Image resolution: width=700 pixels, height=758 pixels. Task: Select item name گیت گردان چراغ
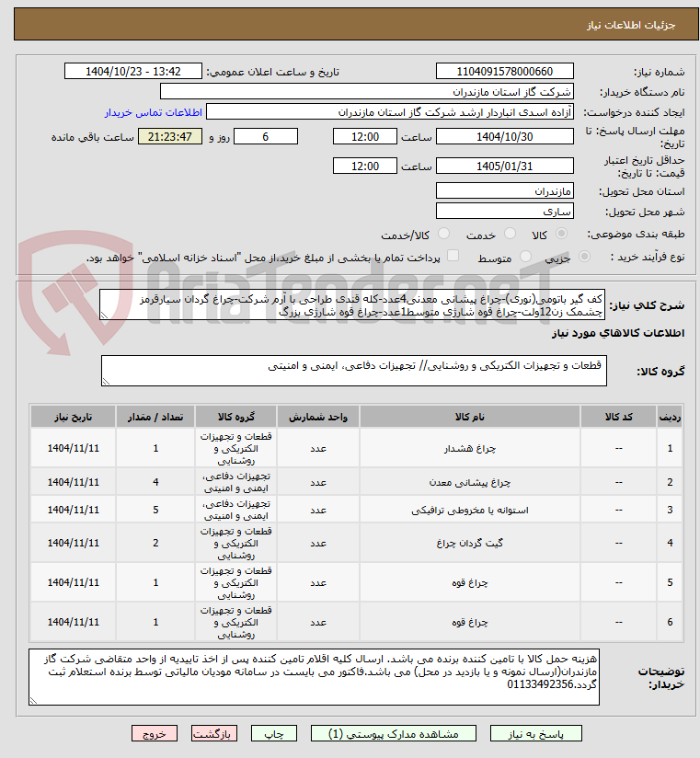click(469, 543)
